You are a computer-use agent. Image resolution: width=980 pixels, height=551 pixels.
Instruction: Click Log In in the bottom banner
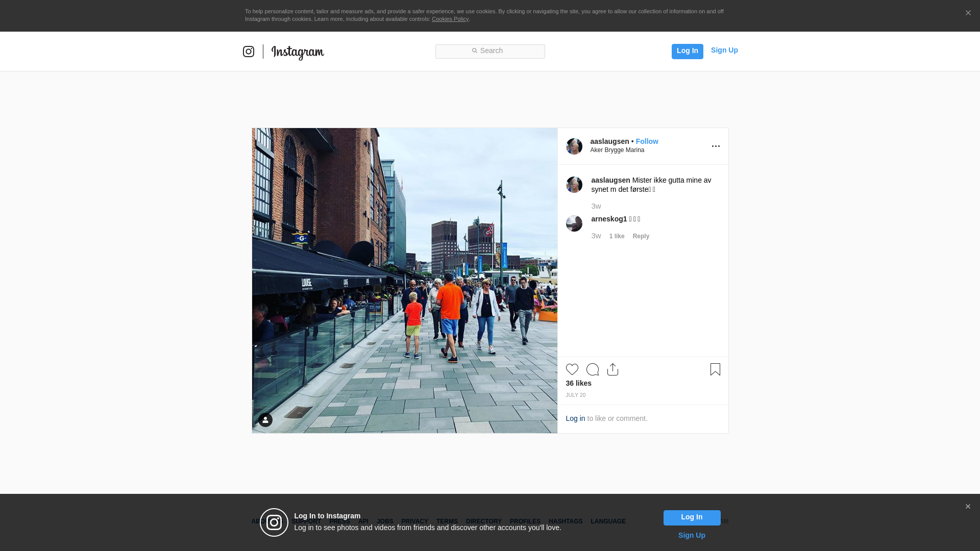click(692, 518)
